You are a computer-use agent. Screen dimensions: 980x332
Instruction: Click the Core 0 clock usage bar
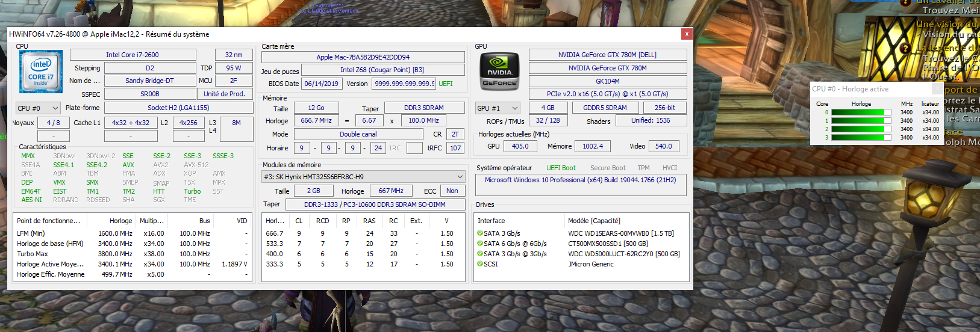(861, 112)
